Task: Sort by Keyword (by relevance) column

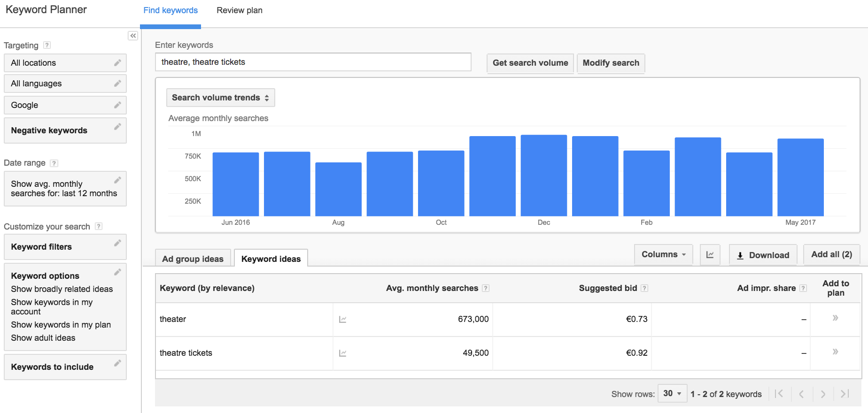Action: [207, 288]
